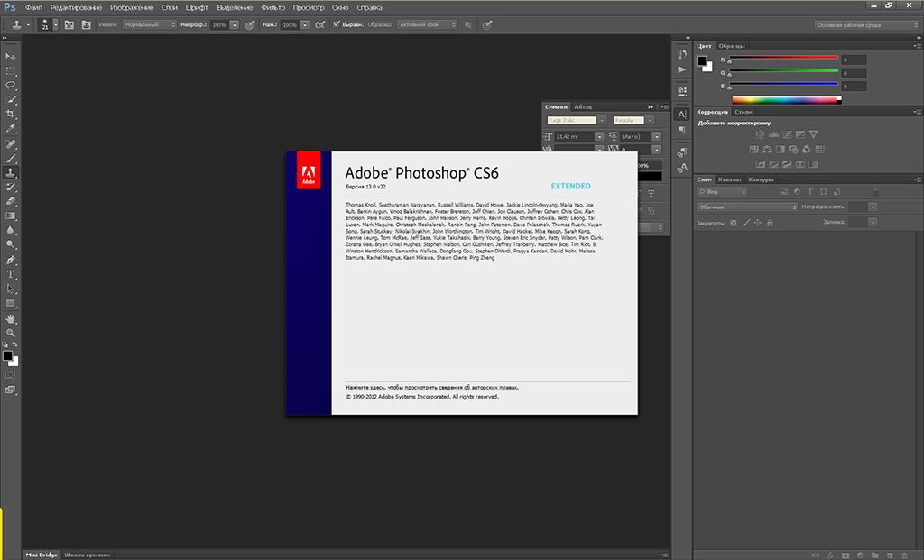The image size is (924, 560).
Task: Select the Move tool
Action: click(11, 56)
